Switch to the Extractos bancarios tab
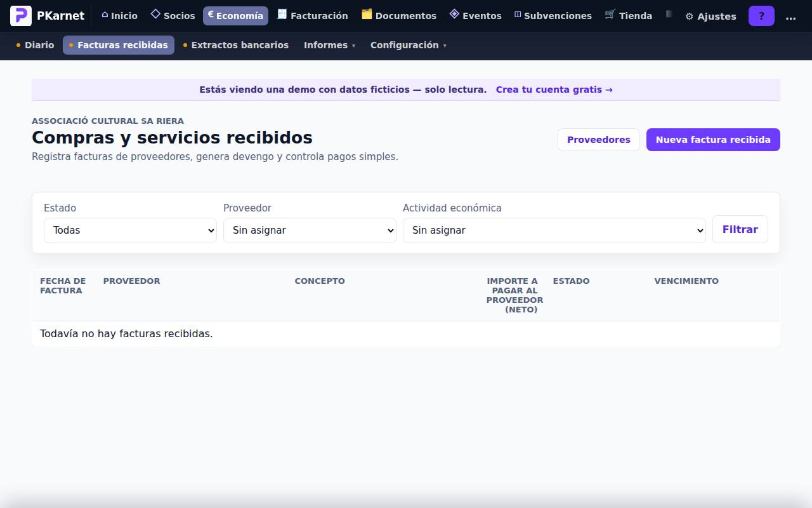Screen dimensions: 812x508 coord(236,45)
